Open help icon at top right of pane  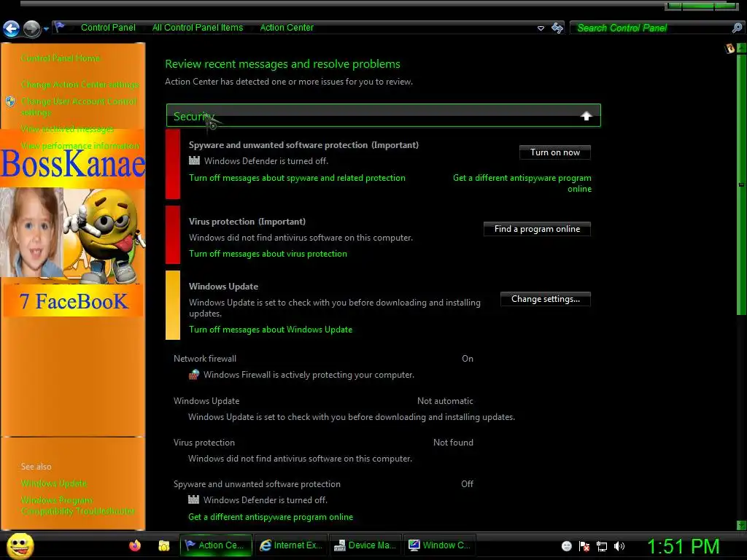point(729,48)
